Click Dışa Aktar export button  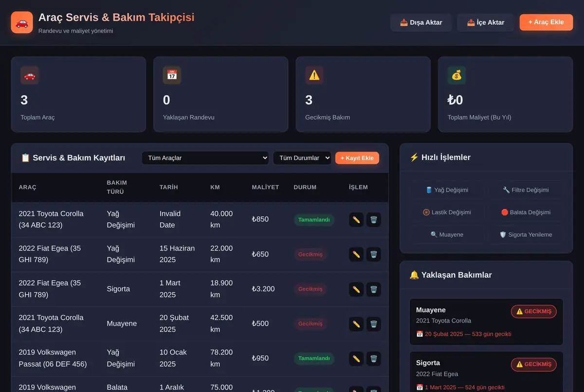pyautogui.click(x=421, y=22)
